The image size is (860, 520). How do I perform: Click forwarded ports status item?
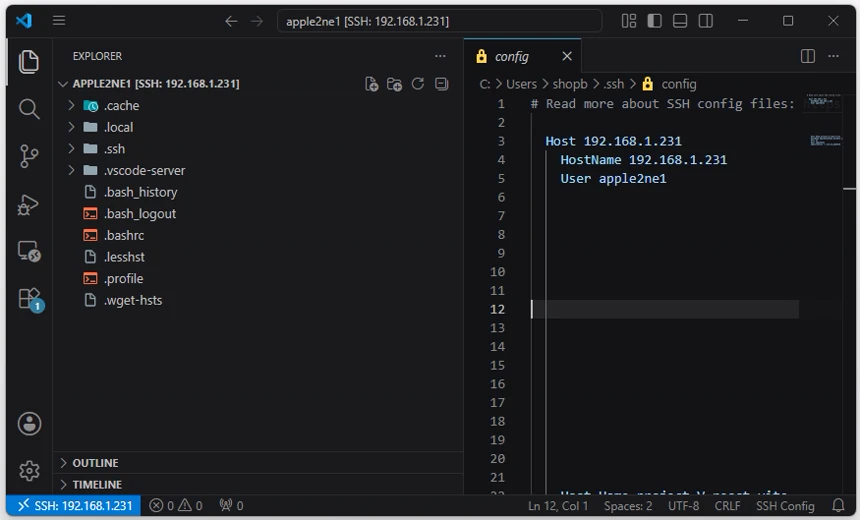point(231,506)
